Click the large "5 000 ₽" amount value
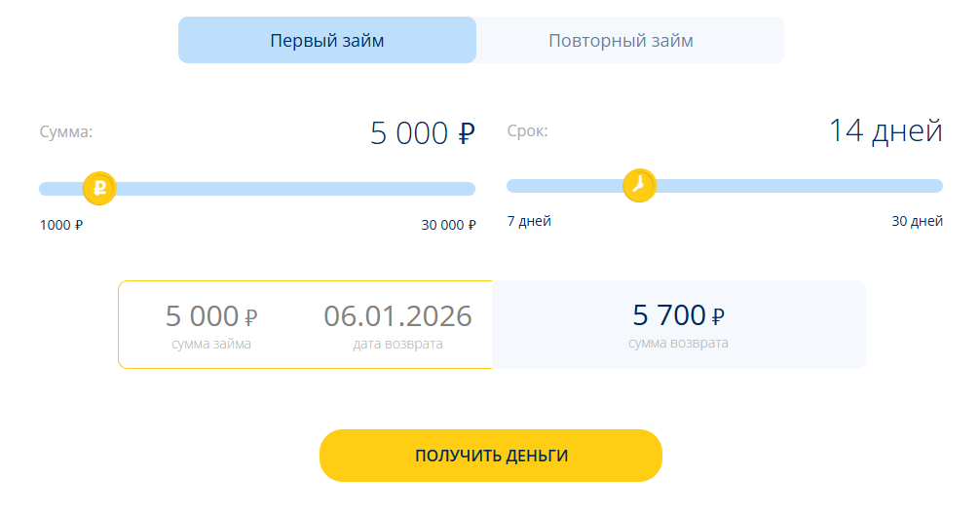This screenshot has height=512, width=980. coord(422,133)
